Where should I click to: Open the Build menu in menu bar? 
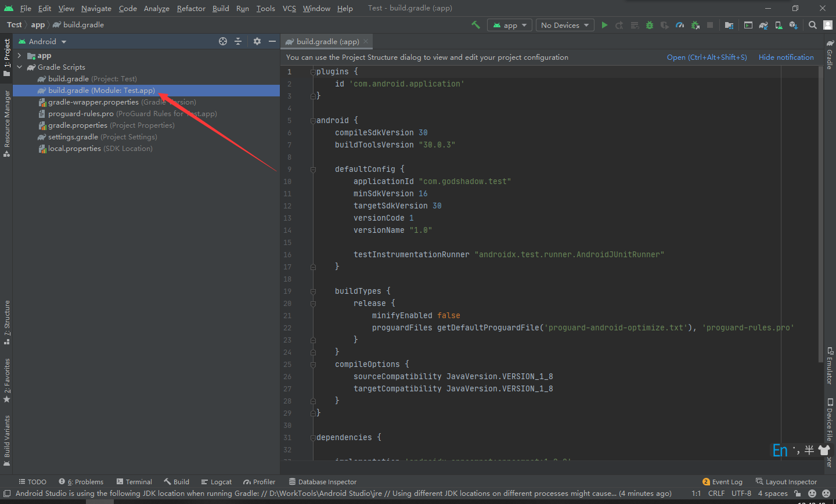(221, 8)
